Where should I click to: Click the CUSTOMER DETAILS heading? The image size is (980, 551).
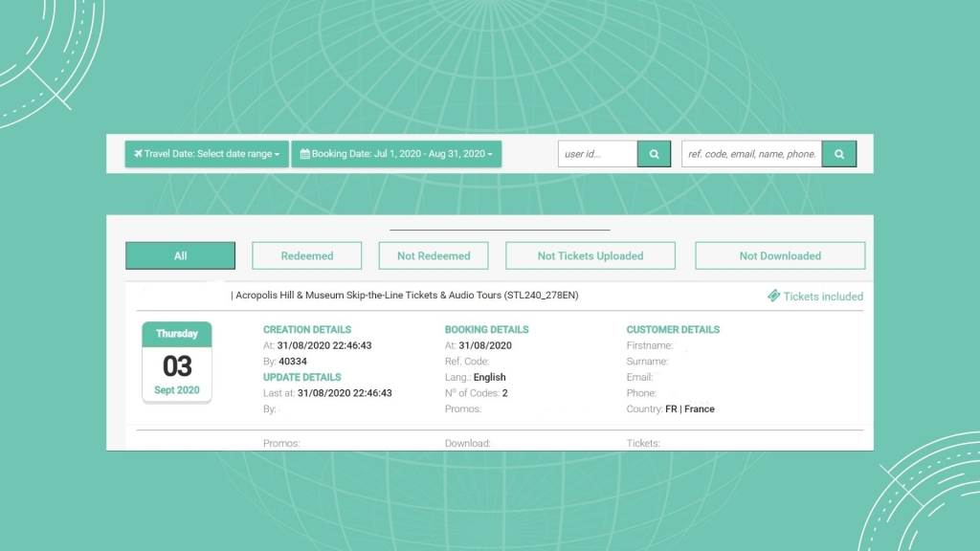(x=673, y=329)
